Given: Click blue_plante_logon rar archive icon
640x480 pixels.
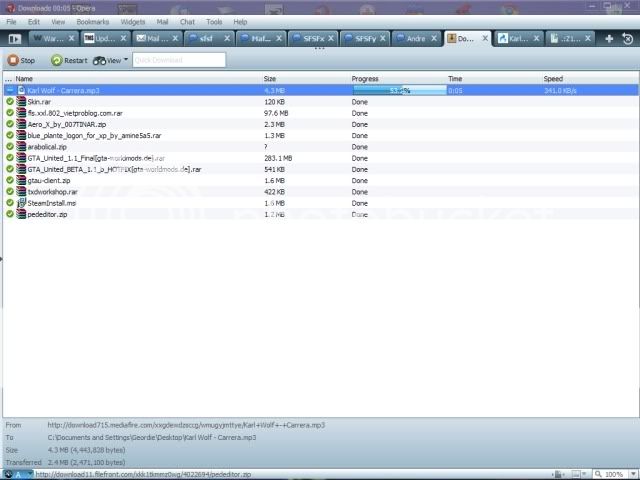Looking at the screenshot, I should point(21,136).
